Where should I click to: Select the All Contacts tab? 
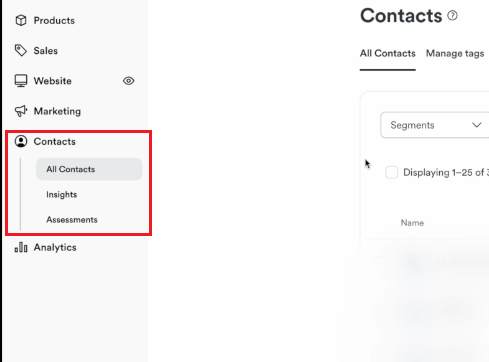pos(388,53)
